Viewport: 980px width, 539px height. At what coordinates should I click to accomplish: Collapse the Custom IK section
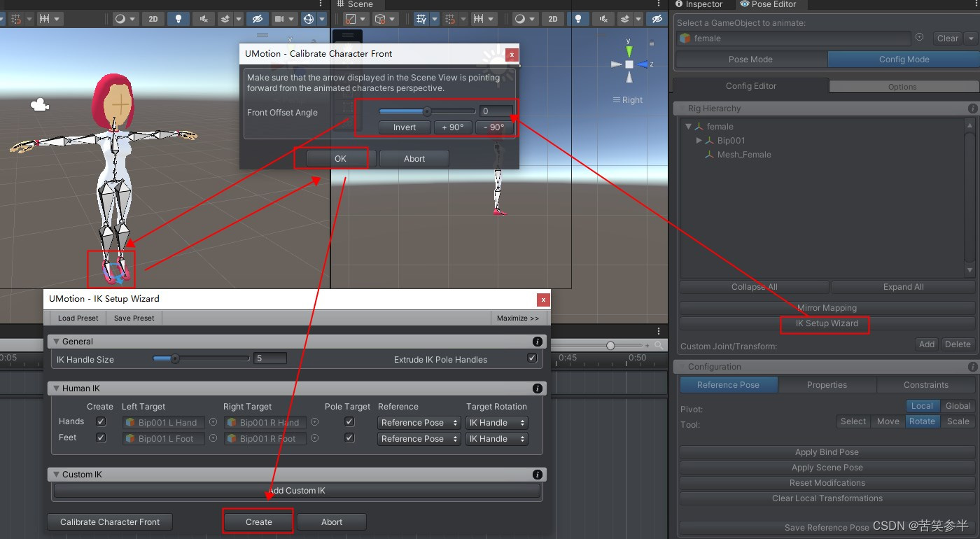point(56,474)
